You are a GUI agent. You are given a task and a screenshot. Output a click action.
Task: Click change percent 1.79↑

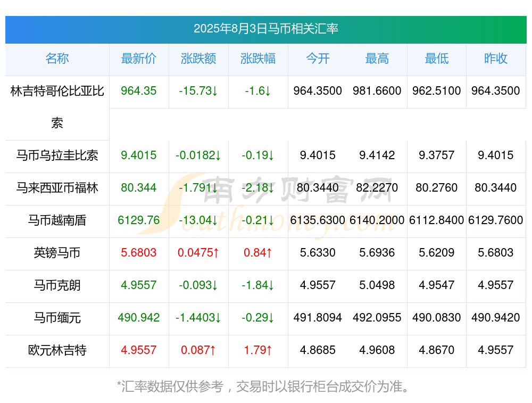coord(258,350)
